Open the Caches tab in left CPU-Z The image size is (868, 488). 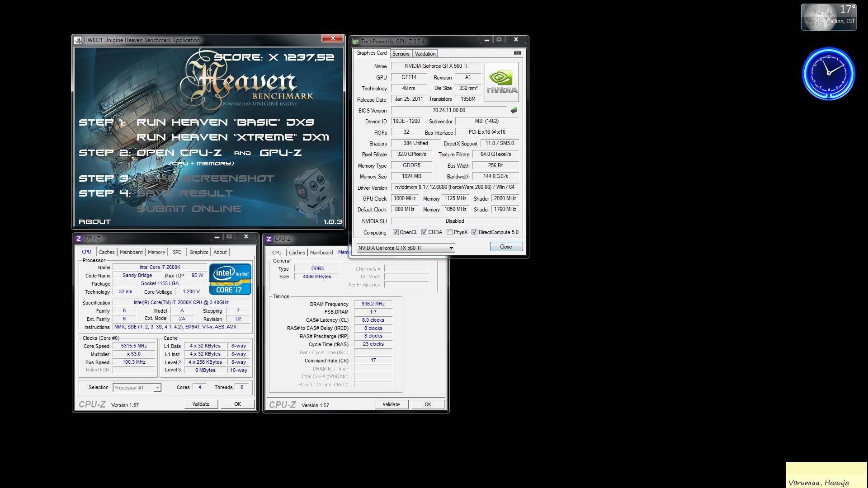click(x=106, y=252)
